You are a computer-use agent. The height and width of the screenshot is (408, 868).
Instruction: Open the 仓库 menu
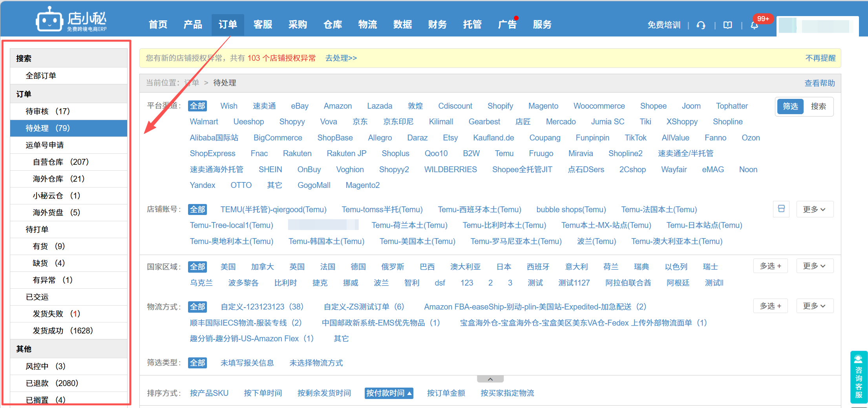(333, 25)
